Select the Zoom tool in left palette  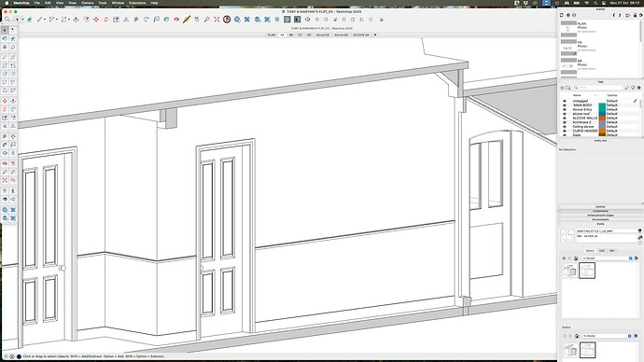pos(5,172)
